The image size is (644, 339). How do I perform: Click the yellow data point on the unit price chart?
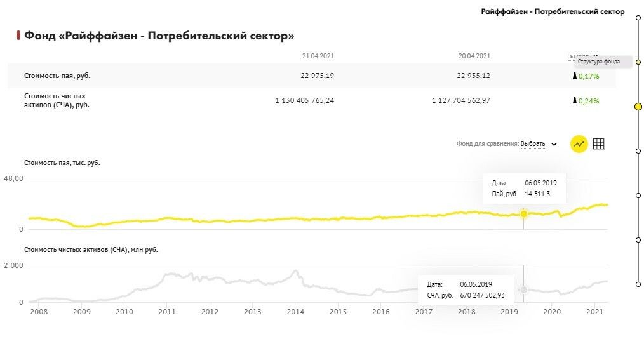(524, 214)
